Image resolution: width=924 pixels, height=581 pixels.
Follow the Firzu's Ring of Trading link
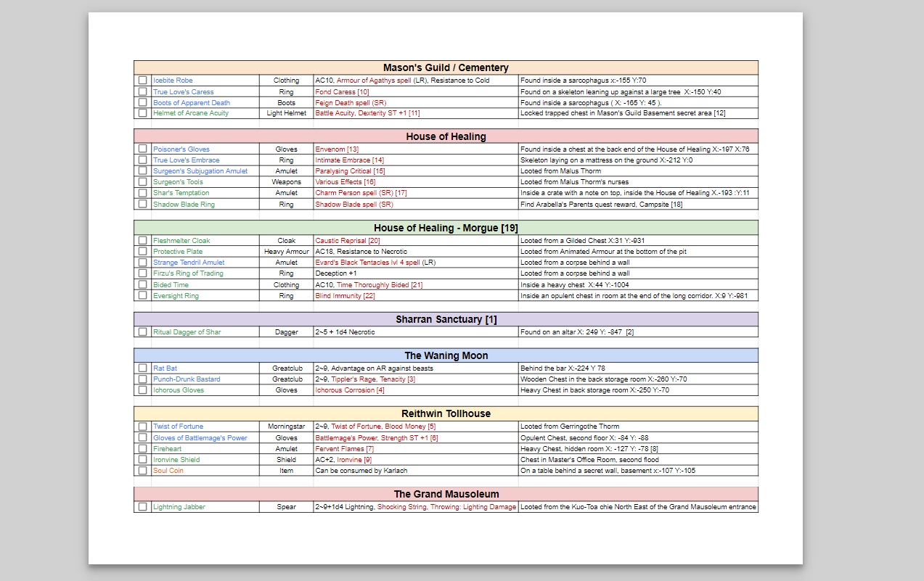pyautogui.click(x=188, y=273)
